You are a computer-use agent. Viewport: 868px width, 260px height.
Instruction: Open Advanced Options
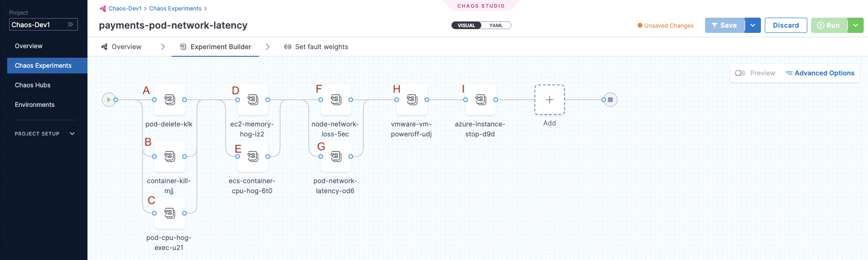point(820,73)
